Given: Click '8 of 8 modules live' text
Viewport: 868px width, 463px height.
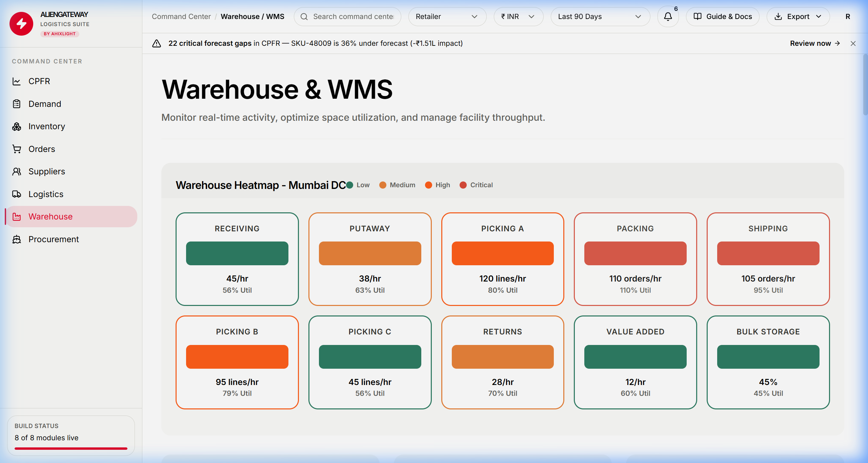Looking at the screenshot, I should click(x=46, y=438).
